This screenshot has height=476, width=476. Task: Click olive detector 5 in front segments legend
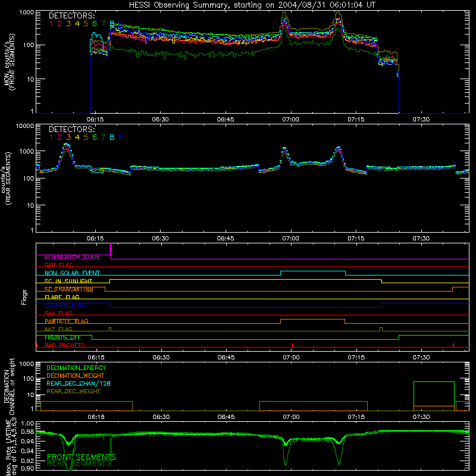(x=86, y=24)
